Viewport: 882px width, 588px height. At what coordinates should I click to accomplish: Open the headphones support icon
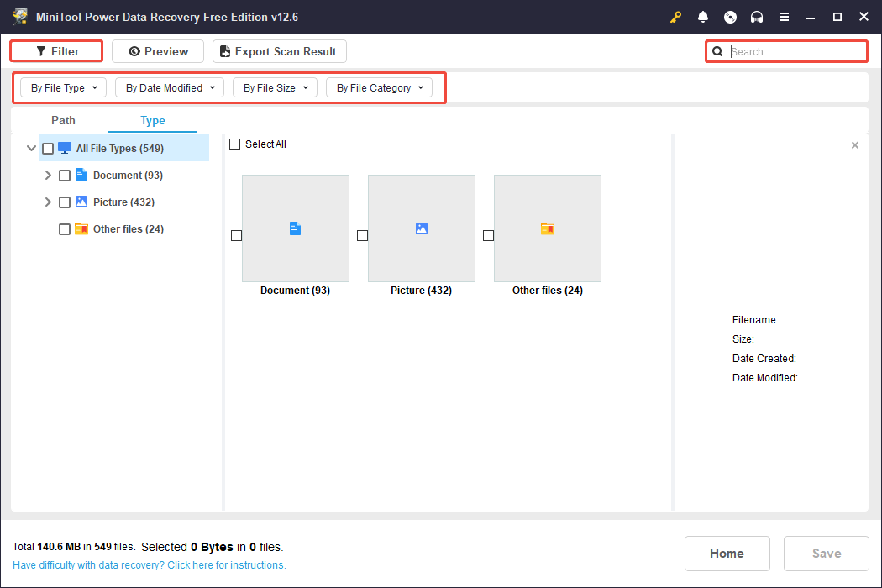(757, 17)
